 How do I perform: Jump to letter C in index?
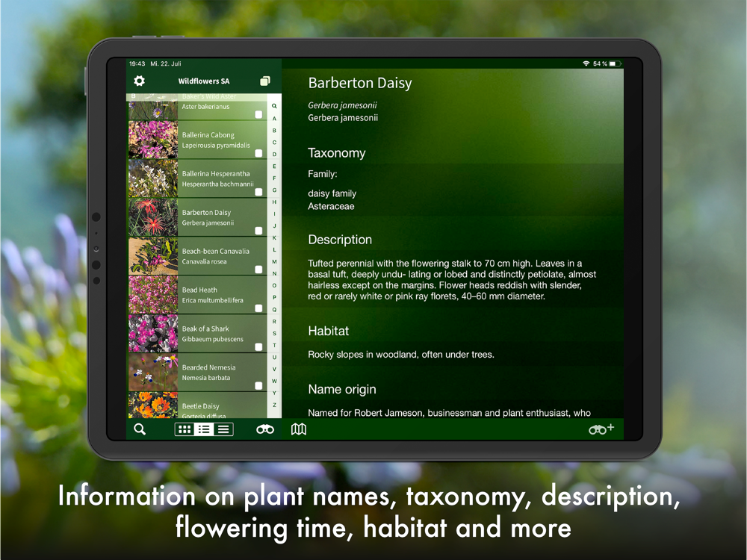[x=274, y=142]
